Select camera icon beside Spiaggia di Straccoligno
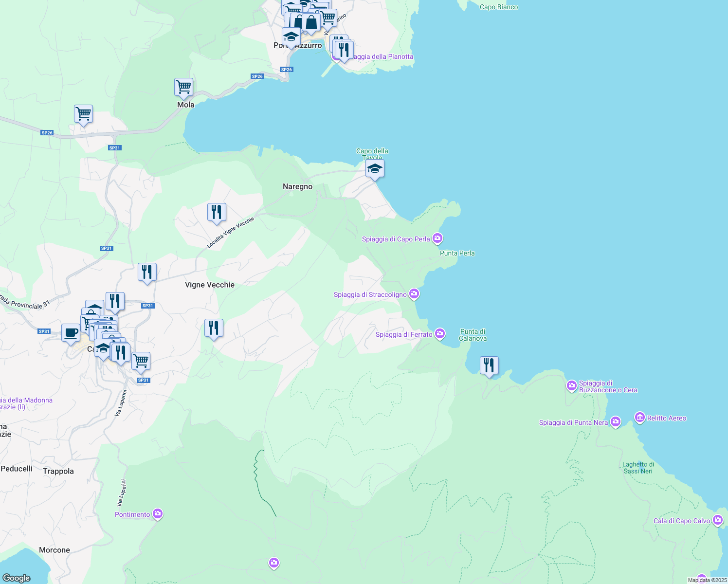This screenshot has width=728, height=584. tap(414, 294)
